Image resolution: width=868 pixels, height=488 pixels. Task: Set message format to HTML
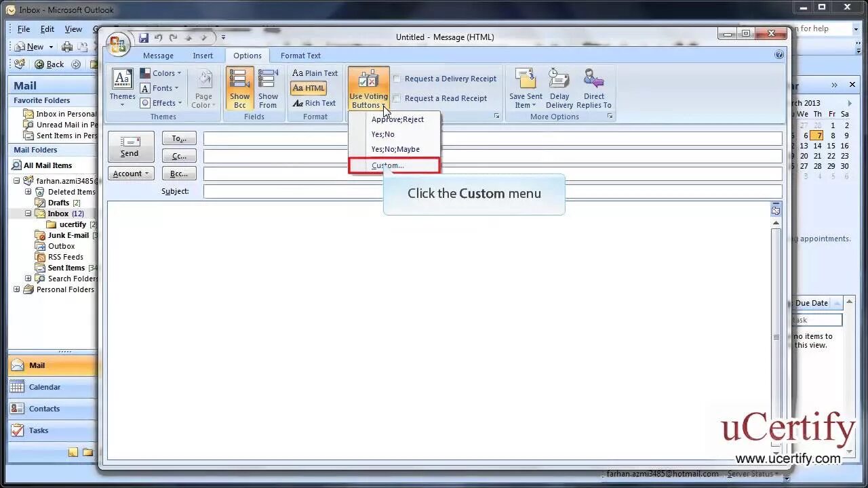309,88
